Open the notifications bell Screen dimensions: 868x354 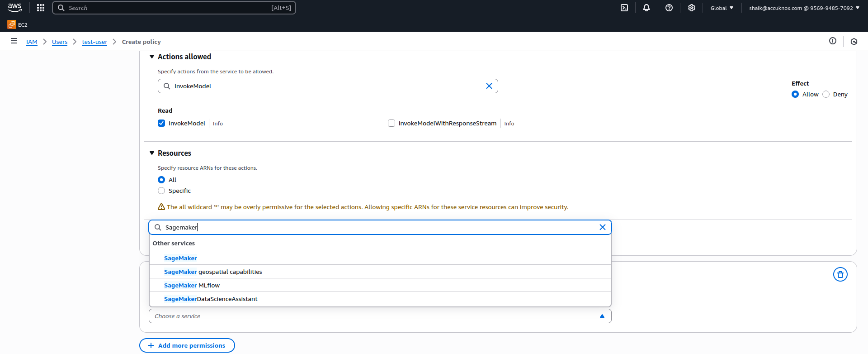click(646, 8)
